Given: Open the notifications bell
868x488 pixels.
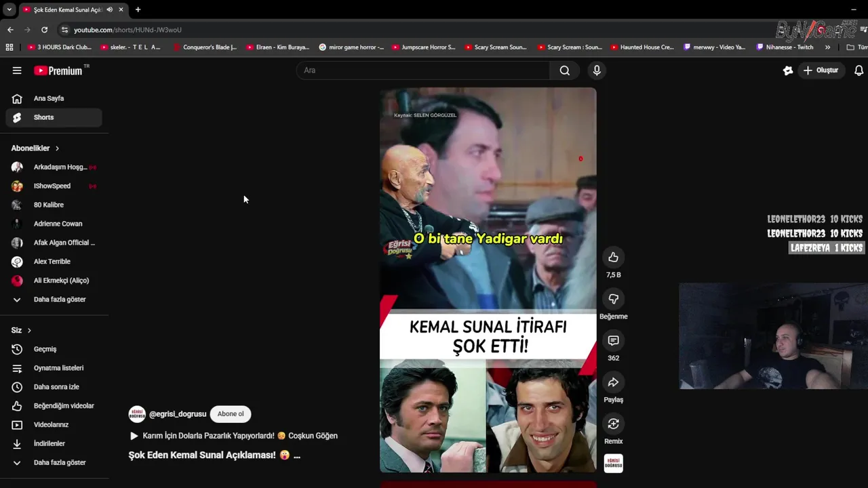Looking at the screenshot, I should point(859,70).
